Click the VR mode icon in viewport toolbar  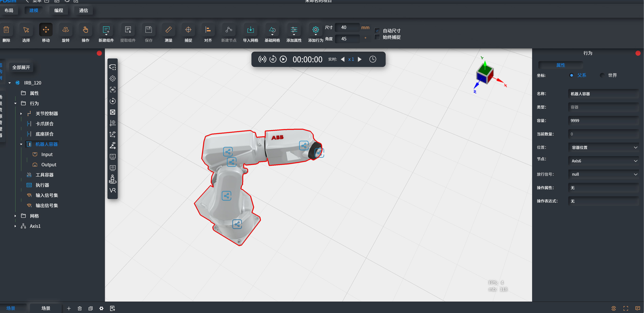pos(113,190)
